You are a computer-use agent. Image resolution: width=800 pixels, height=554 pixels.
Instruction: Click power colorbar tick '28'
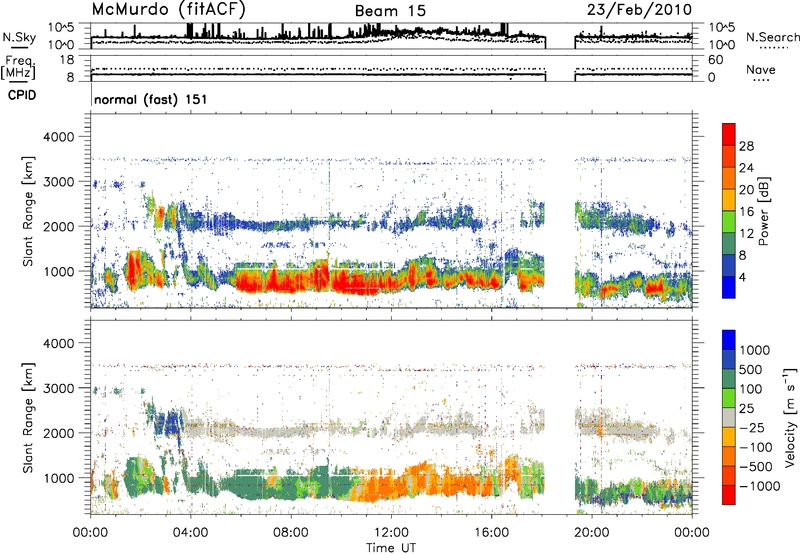746,146
